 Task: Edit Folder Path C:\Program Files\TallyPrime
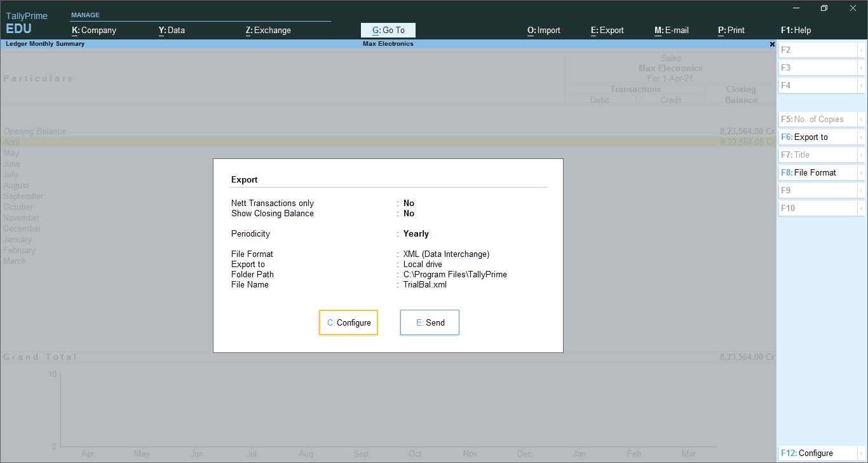455,275
